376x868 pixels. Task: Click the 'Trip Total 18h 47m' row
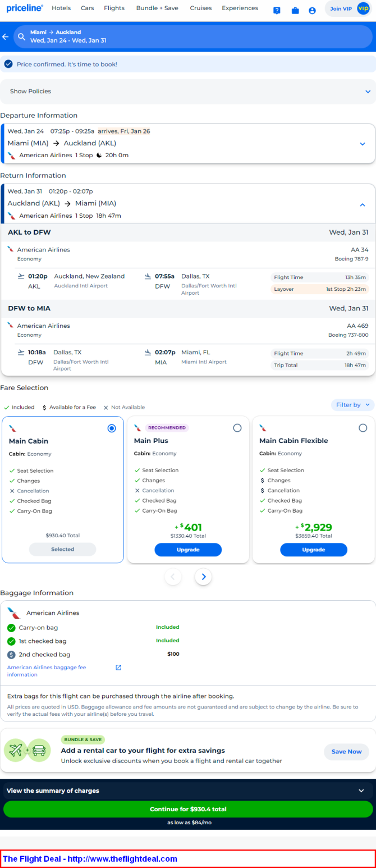coord(320,365)
